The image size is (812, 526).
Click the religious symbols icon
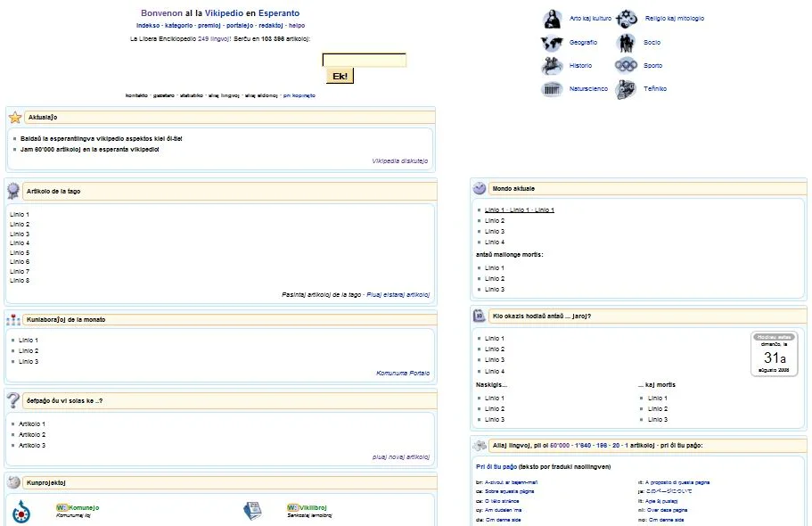[627, 19]
